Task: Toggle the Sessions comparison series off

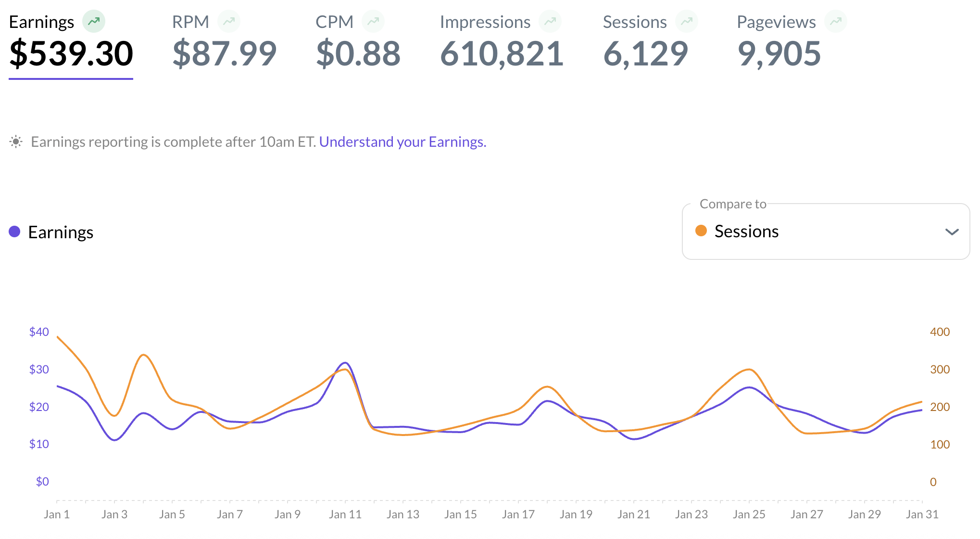Action: 746,231
